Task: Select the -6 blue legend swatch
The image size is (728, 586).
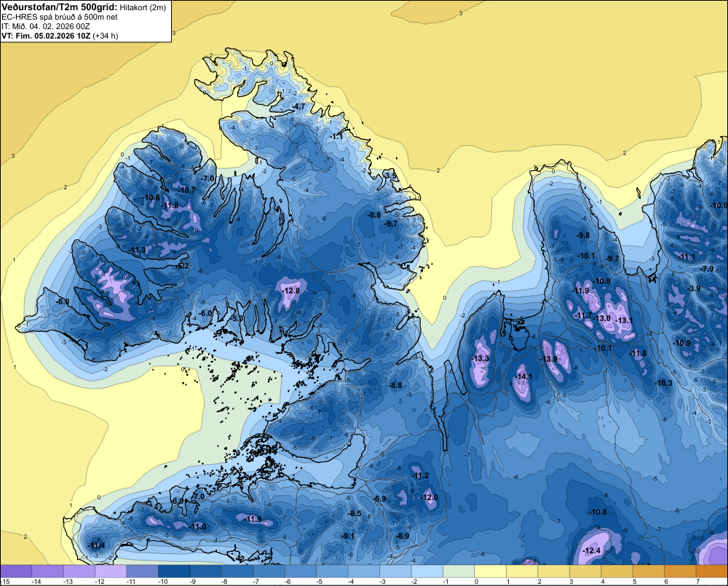Action: coord(301,571)
